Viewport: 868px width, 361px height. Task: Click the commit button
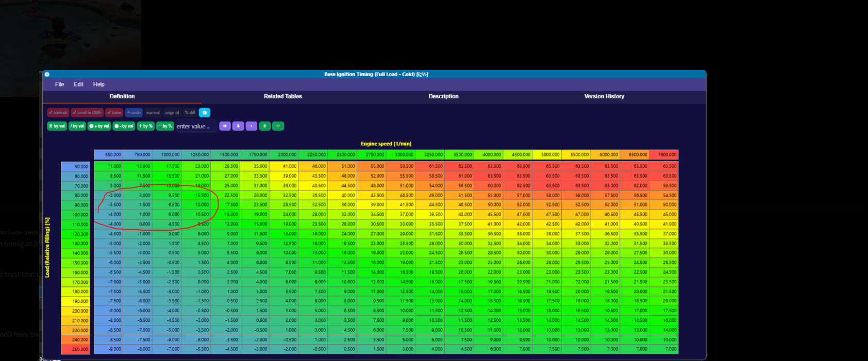point(58,113)
